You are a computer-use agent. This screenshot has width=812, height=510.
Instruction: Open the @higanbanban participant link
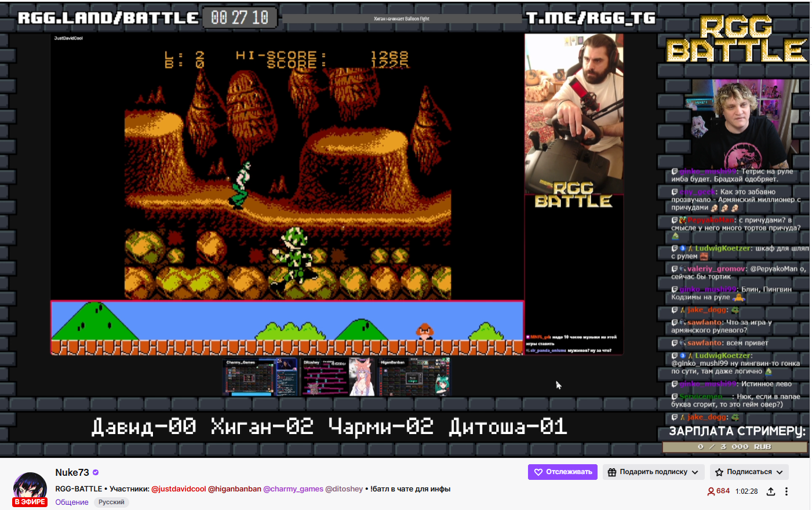(235, 489)
